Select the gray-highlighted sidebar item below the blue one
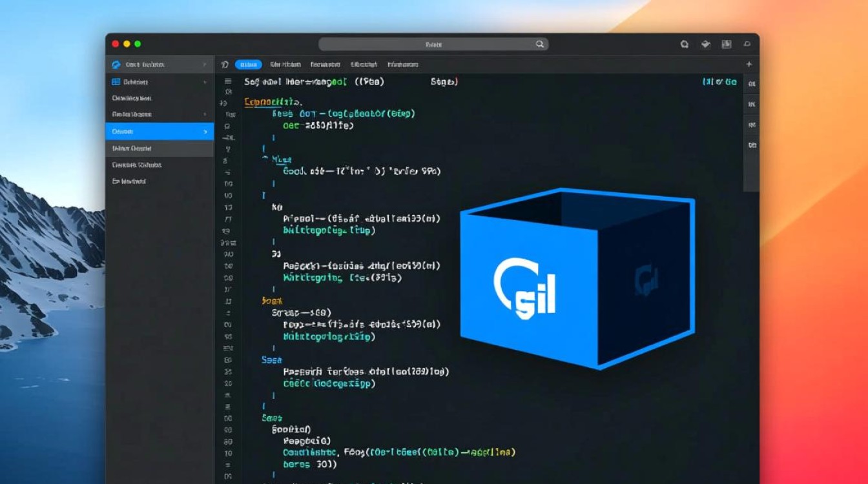 (x=159, y=148)
